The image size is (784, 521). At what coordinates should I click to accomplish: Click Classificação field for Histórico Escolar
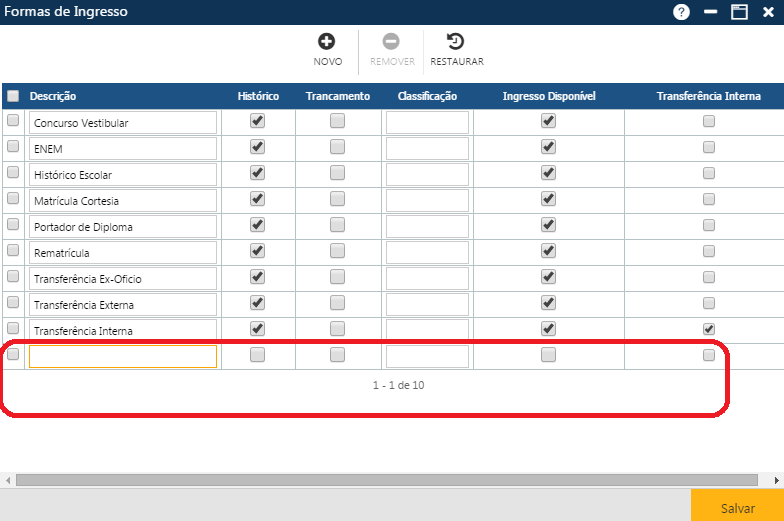pos(427,174)
